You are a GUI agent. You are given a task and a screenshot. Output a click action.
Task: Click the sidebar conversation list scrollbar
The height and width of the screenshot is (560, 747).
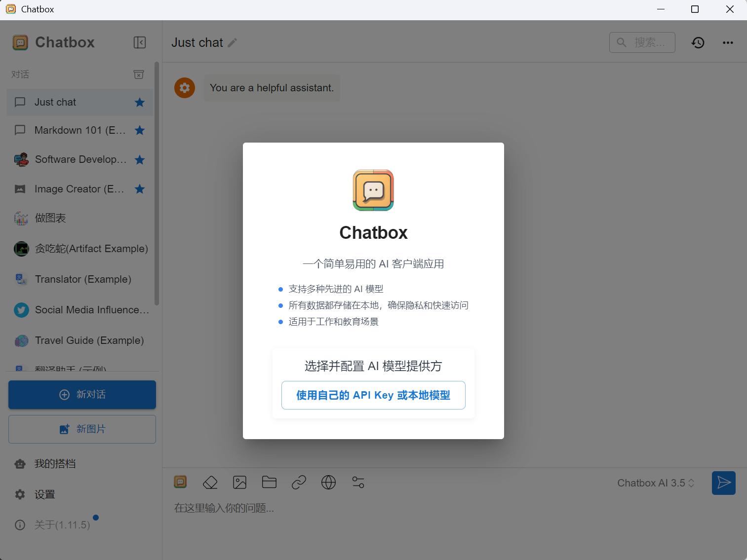tap(157, 184)
